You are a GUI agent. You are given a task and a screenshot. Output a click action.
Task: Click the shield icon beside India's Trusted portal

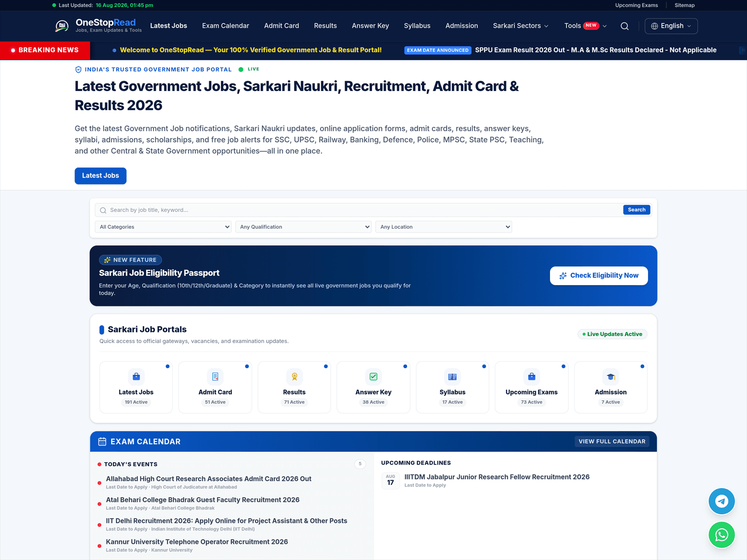78,70
